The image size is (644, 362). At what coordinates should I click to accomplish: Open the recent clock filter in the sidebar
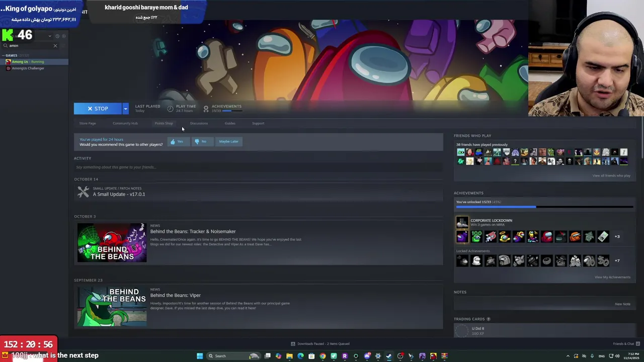57,36
